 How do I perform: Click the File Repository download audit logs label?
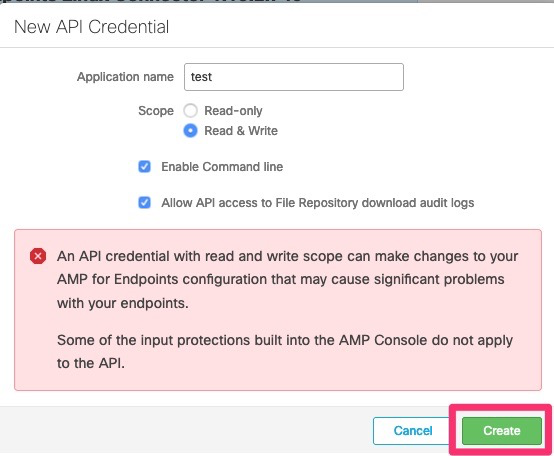coord(318,203)
